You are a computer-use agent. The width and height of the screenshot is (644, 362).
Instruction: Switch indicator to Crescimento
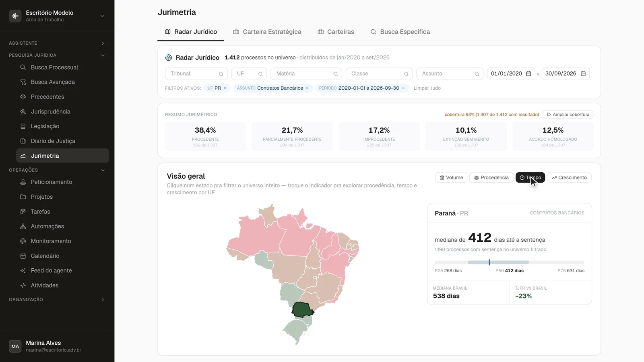click(569, 177)
